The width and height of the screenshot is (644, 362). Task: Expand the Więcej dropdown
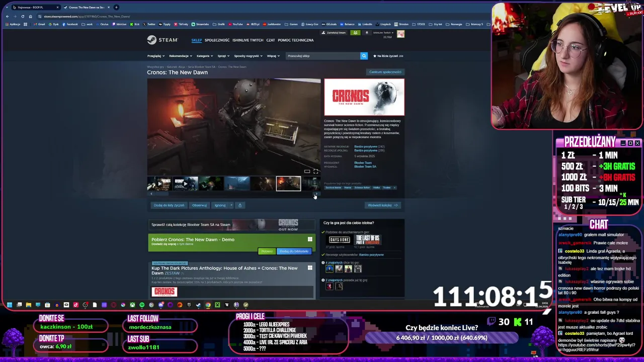[x=273, y=56]
